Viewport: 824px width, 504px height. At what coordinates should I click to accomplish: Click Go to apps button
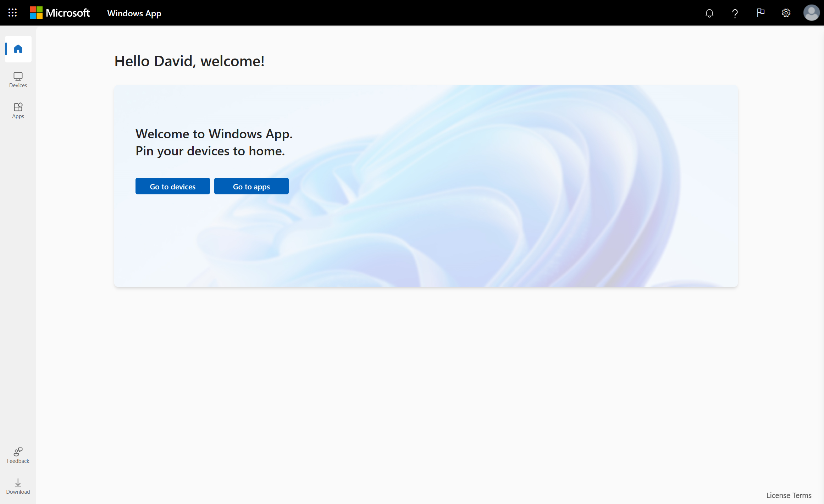(x=251, y=186)
